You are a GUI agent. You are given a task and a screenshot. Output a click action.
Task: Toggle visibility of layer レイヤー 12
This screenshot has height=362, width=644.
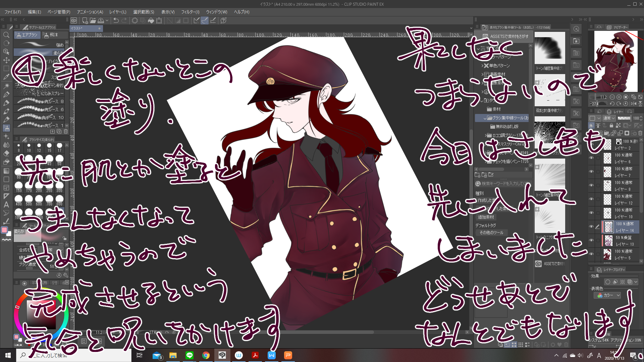tap(591, 199)
